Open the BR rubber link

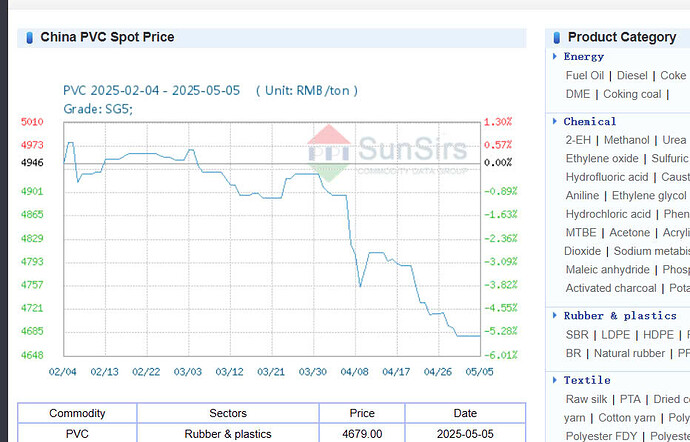point(573,353)
